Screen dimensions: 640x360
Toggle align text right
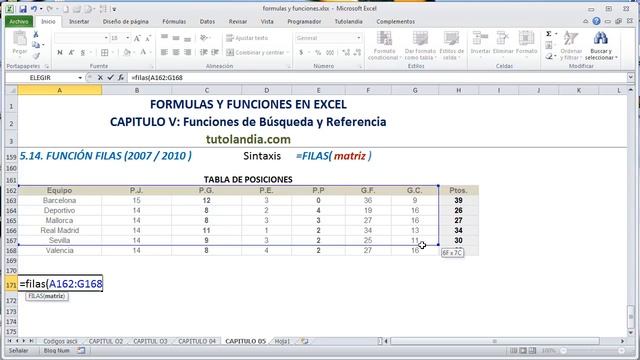pos(187,52)
